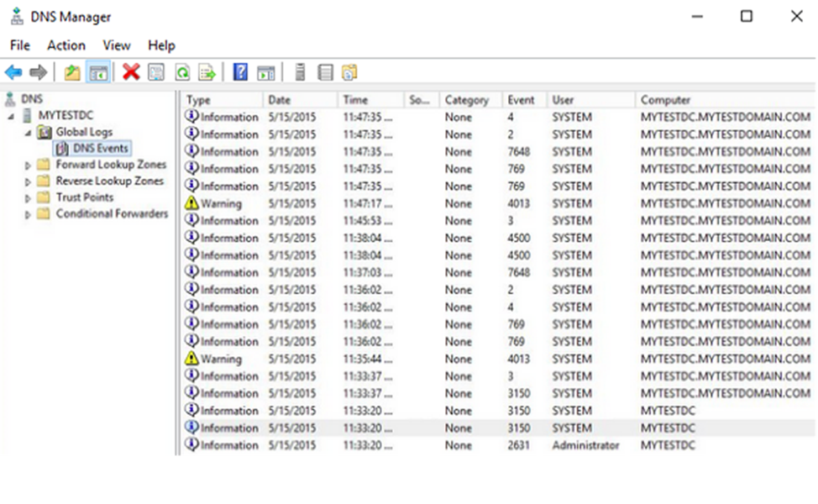This screenshot has height=504, width=818.
Task: Sort by the Date column header
Action: (x=300, y=100)
